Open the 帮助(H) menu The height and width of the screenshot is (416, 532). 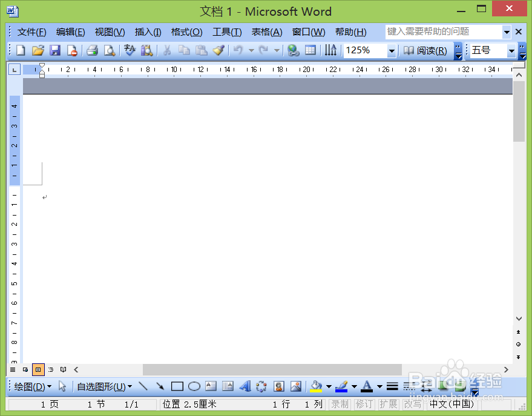point(351,32)
